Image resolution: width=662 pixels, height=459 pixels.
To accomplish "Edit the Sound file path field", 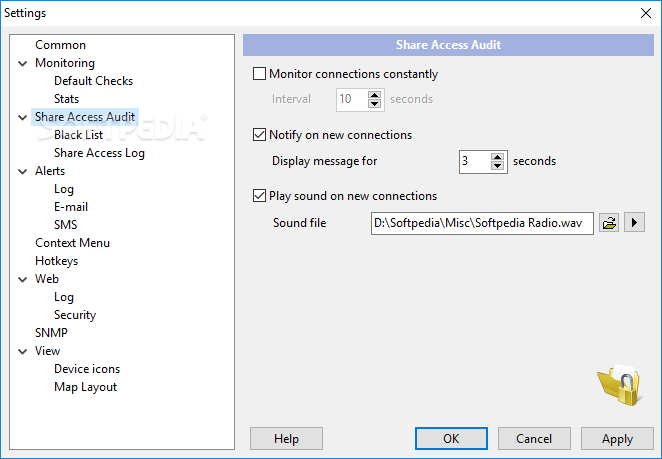I will 482,223.
